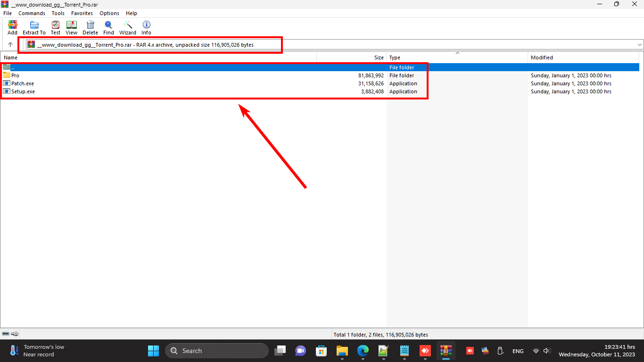Screen dimensions: 644x362
Task: Open the Chat app on the taskbar
Action: coord(301,351)
